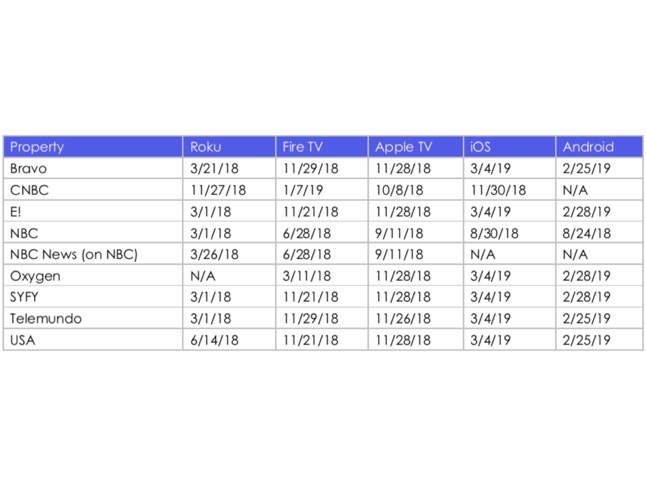Click the Oxygen row label
The image size is (646, 485).
35,276
